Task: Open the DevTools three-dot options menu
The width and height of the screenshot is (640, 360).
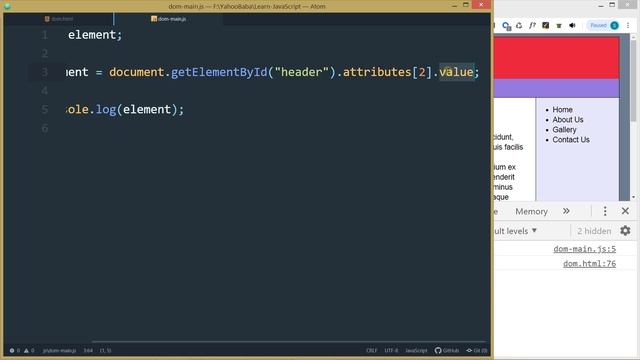Action: tap(605, 211)
